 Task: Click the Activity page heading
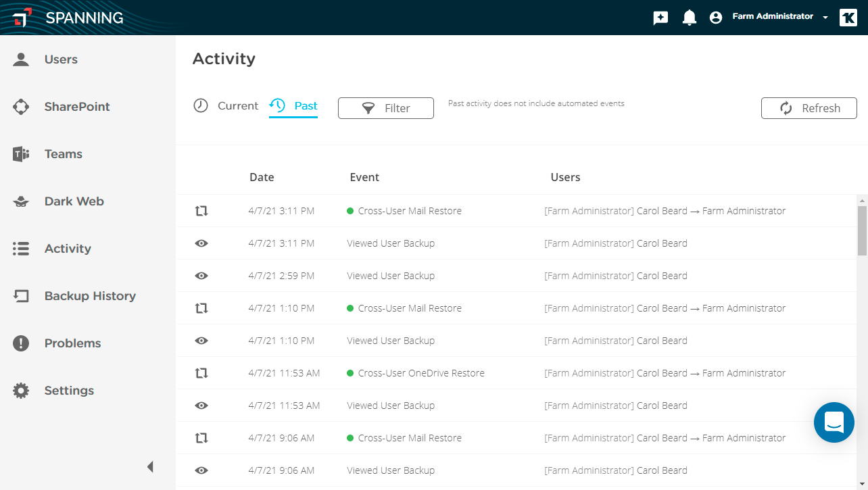(x=224, y=59)
